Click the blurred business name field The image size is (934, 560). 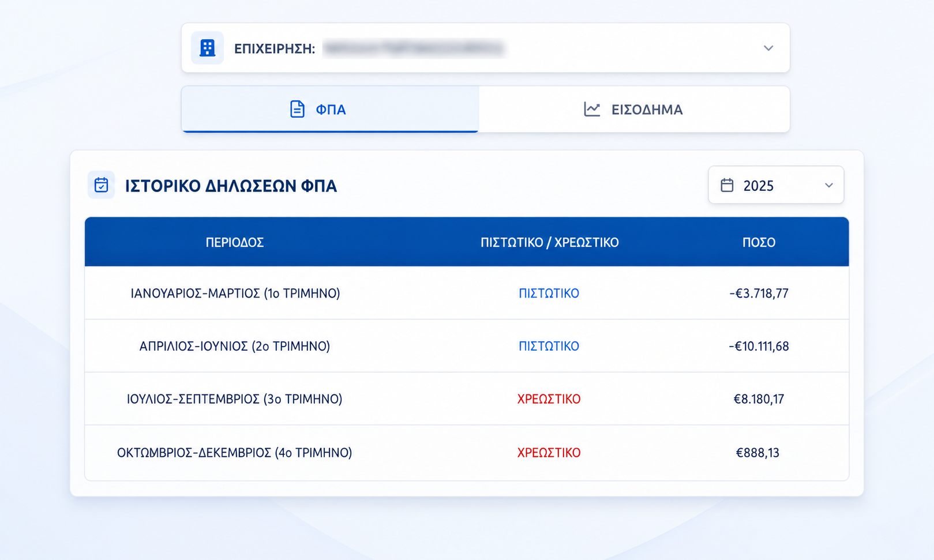(414, 48)
